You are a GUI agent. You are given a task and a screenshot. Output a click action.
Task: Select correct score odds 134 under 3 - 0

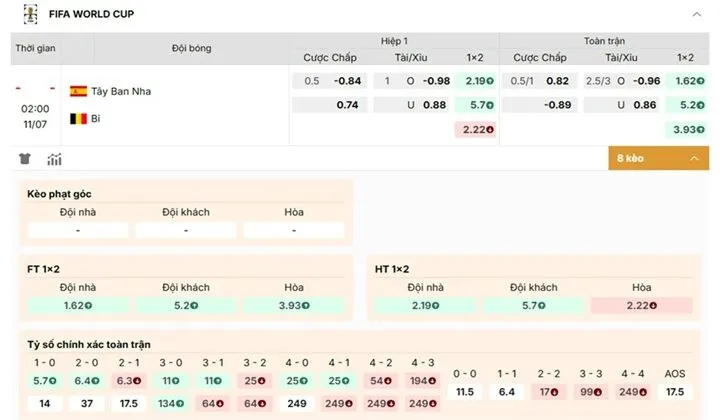171,403
